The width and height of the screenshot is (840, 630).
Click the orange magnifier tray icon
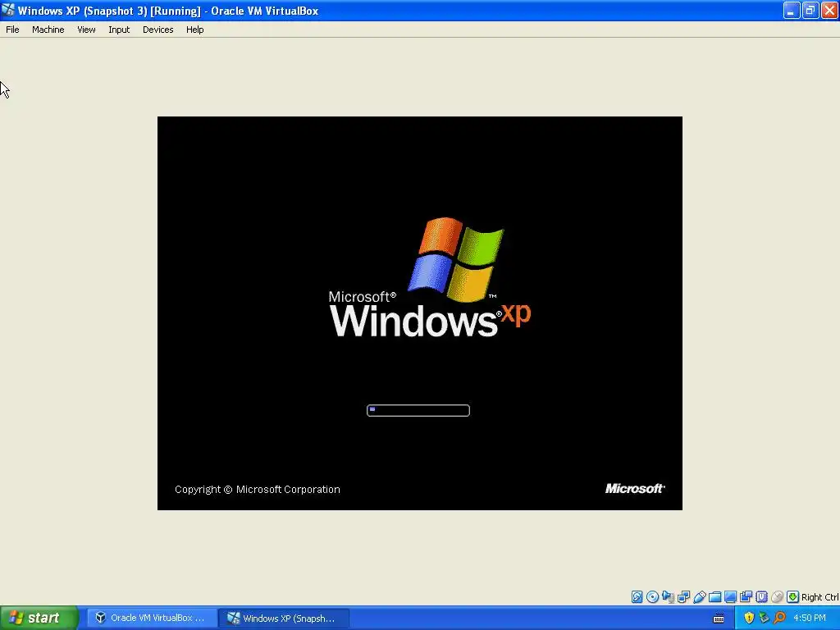coord(779,618)
